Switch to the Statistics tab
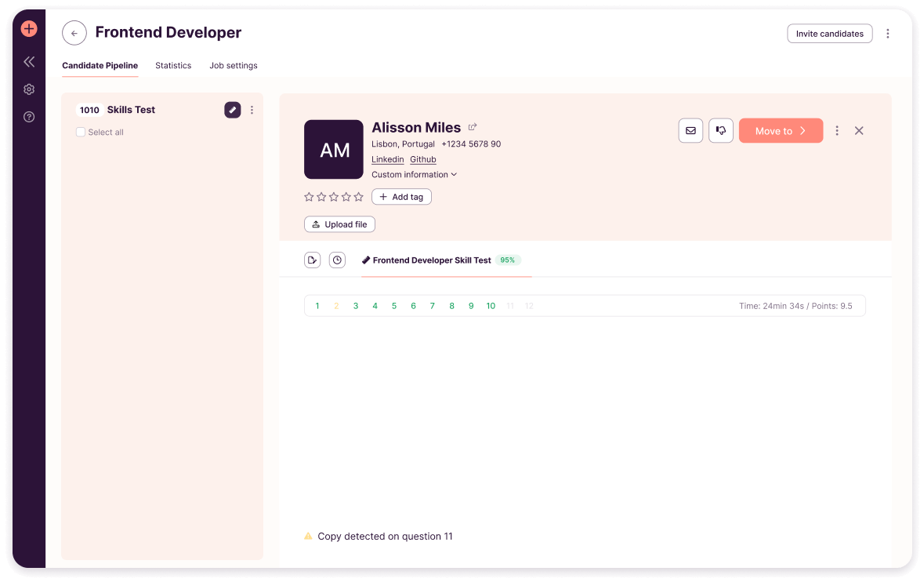This screenshot has width=924, height=582. 173,66
